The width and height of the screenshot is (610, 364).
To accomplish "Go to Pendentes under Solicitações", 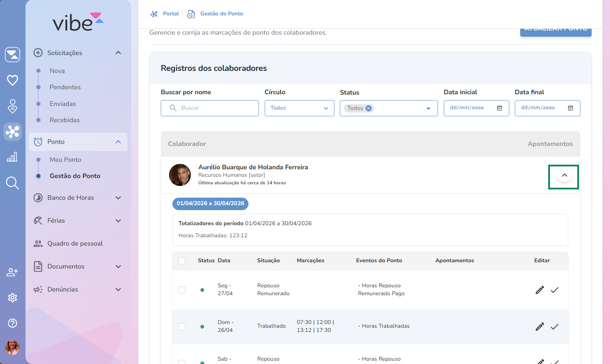I will (x=65, y=87).
